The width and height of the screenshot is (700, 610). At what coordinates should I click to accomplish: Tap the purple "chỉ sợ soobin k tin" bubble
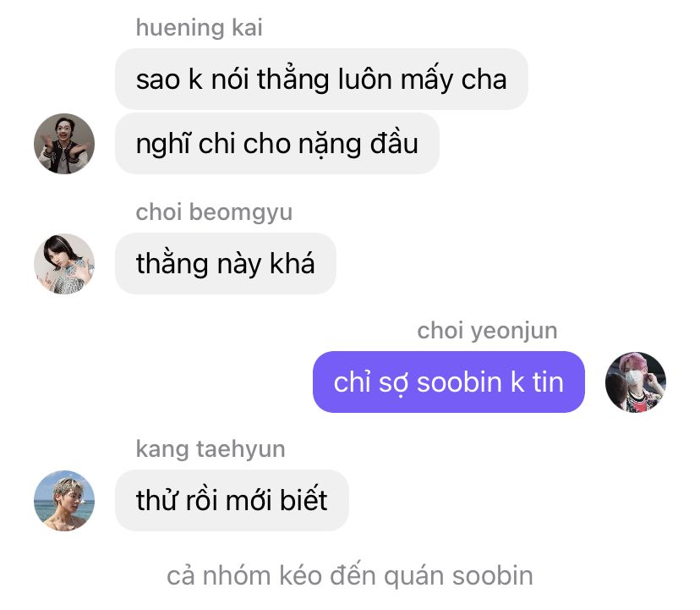click(449, 382)
